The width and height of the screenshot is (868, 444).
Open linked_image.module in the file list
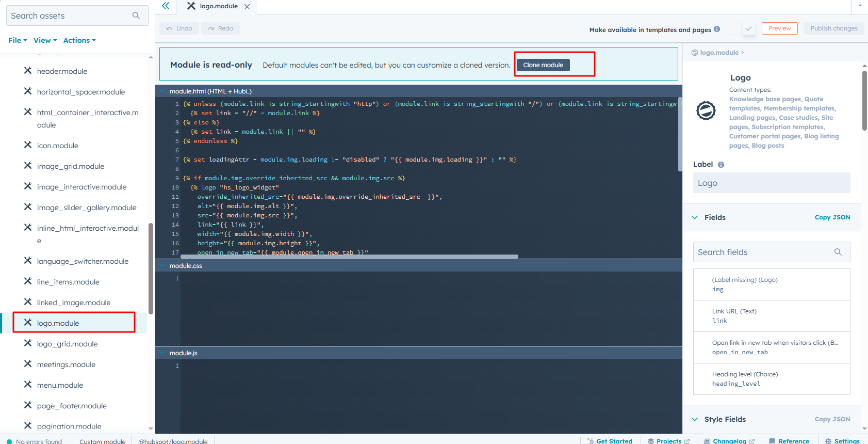point(73,302)
